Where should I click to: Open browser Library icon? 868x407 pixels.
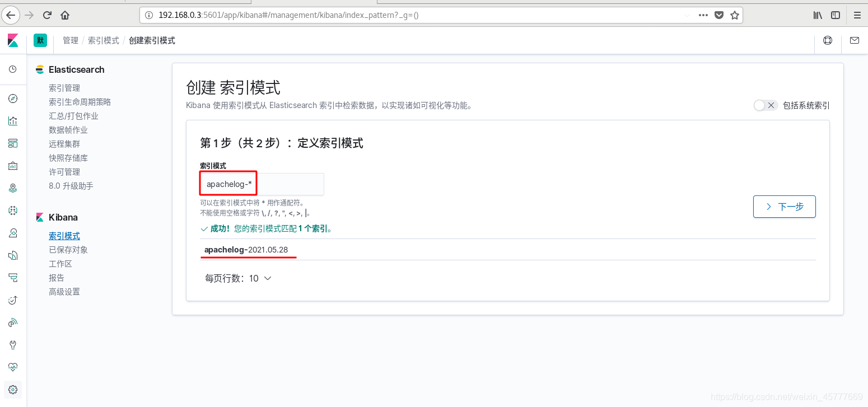point(818,15)
